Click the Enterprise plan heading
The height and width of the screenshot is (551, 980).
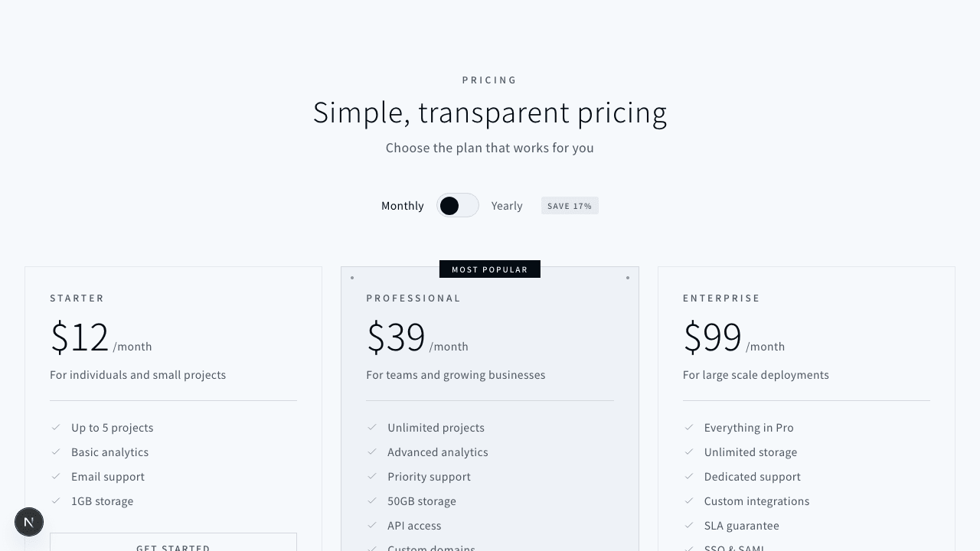tap(721, 298)
